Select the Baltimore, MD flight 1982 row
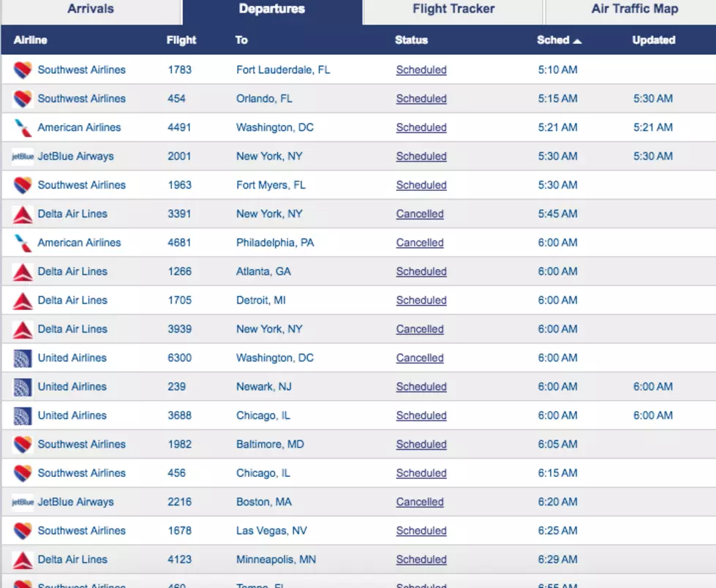Screen dimensions: 716x588 358,444
